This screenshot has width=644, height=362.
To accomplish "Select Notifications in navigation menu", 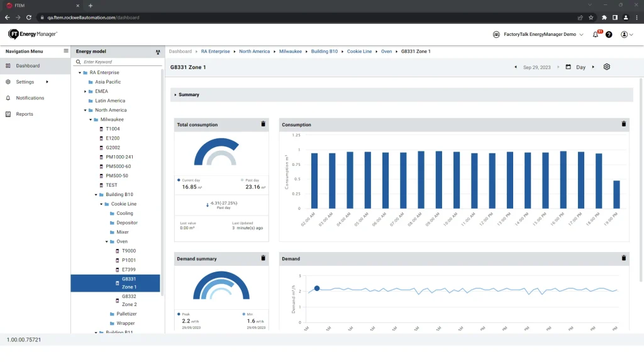I will [30, 98].
